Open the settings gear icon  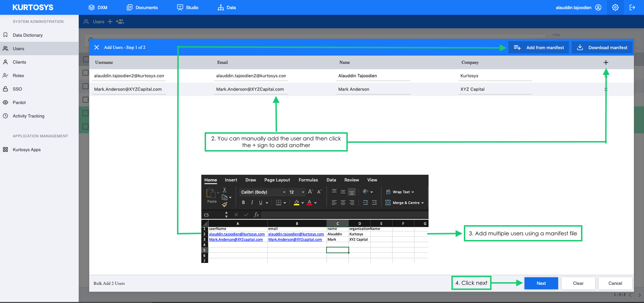615,7
